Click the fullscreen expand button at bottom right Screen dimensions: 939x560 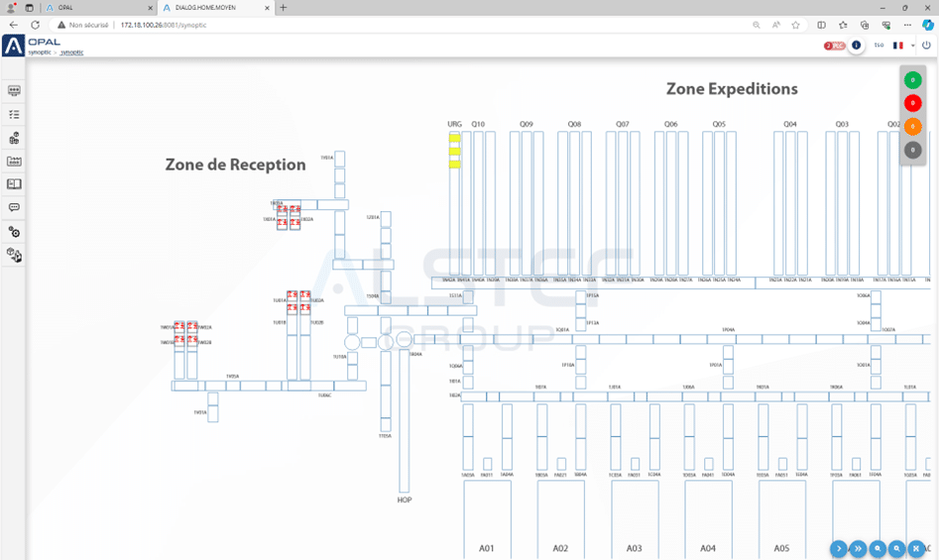click(x=917, y=548)
